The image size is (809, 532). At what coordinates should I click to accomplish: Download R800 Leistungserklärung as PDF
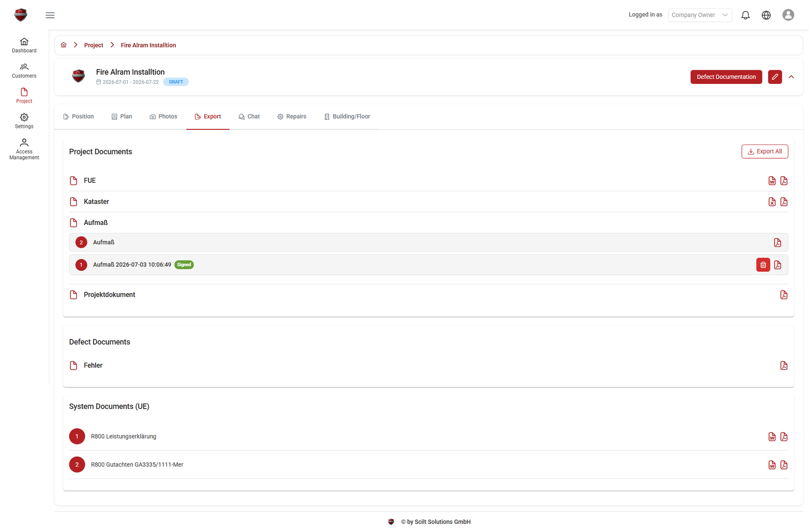click(784, 437)
